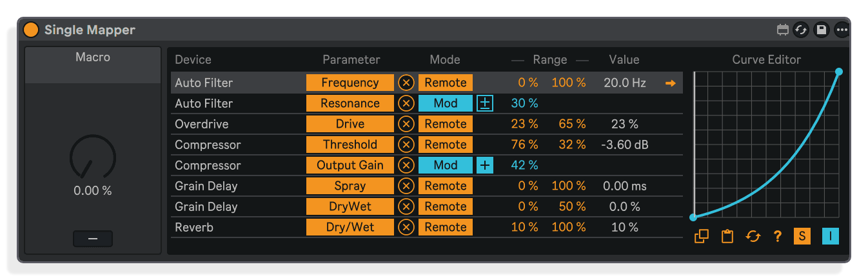Open the device options ellipsis menu
Viewport: 868px width, 280px height.
tap(841, 30)
